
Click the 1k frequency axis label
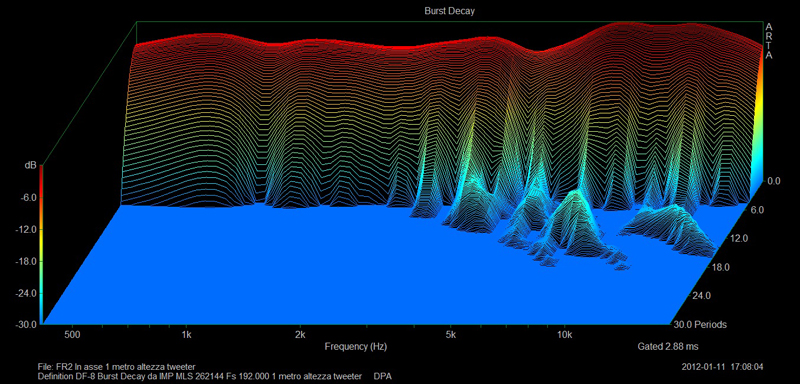click(186, 335)
